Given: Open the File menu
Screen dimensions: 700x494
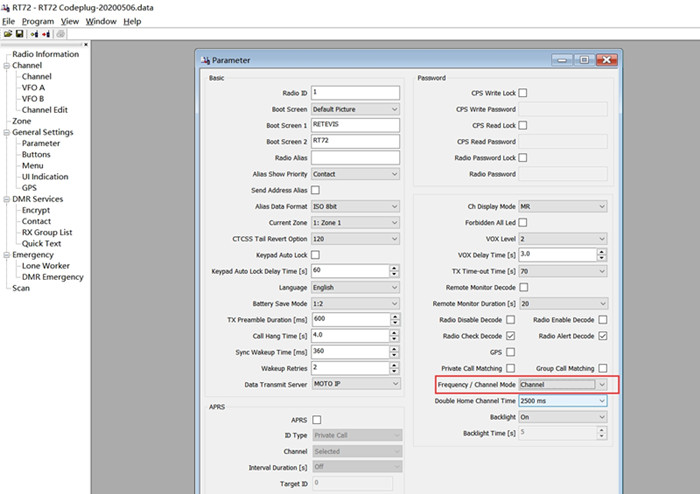Looking at the screenshot, I should (x=8, y=21).
